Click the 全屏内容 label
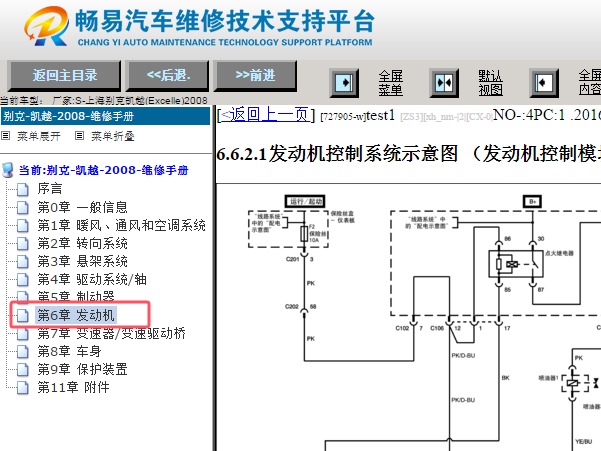Viewport: 601px width, 451px height. pyautogui.click(x=590, y=82)
